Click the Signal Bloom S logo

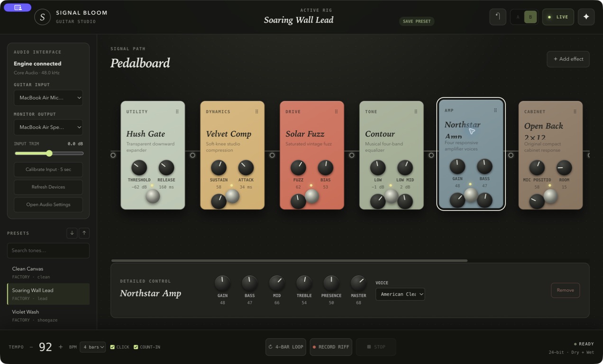(x=42, y=17)
